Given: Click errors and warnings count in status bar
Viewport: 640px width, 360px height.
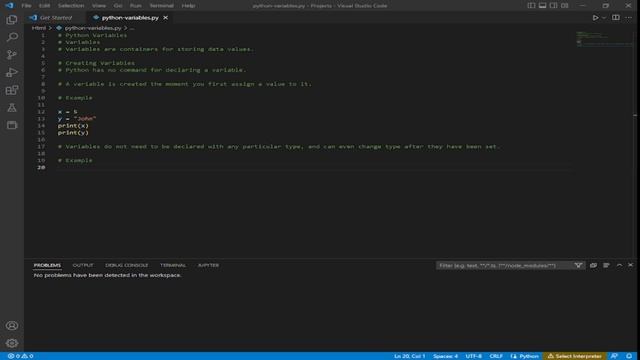Looking at the screenshot, I should tap(20, 356).
